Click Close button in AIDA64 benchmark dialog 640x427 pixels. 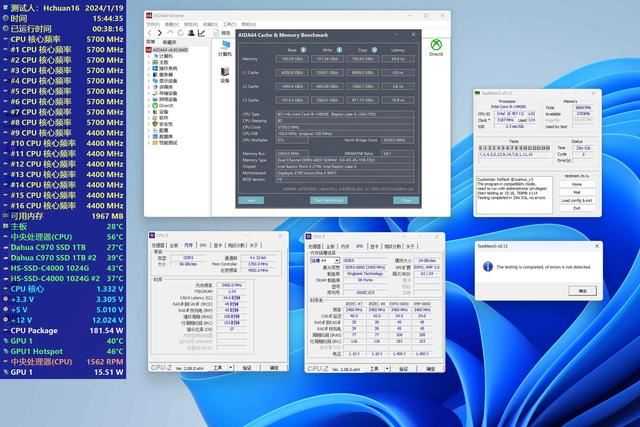point(406,200)
